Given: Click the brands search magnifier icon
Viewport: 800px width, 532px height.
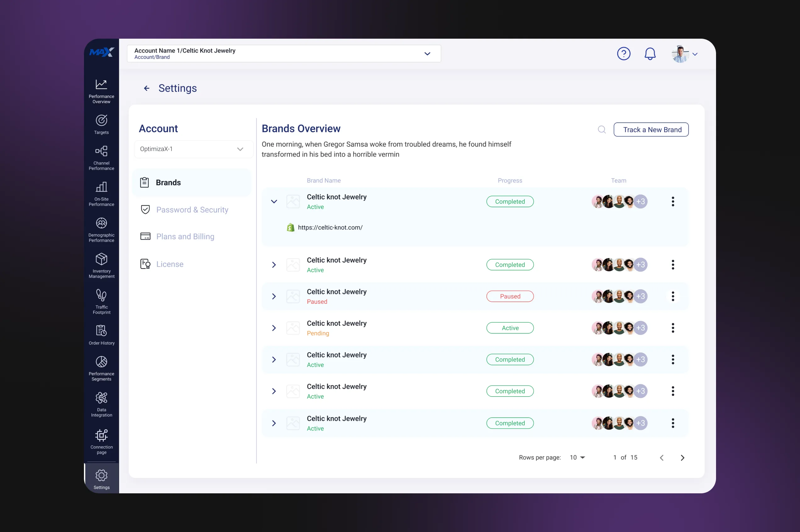Looking at the screenshot, I should pyautogui.click(x=602, y=130).
